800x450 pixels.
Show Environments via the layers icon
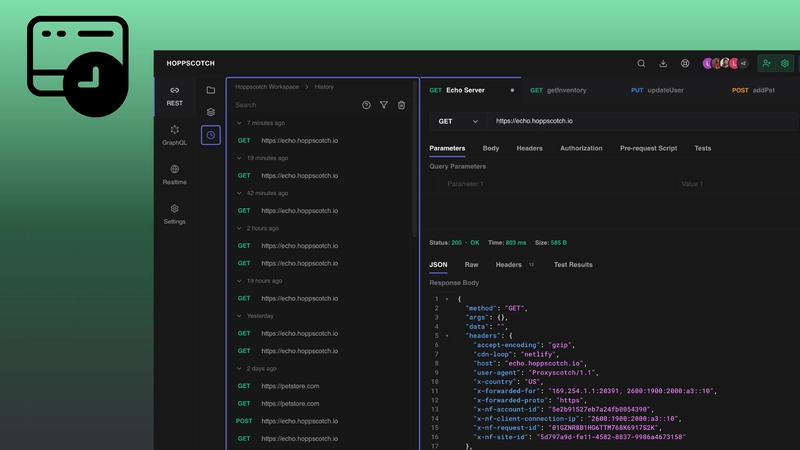tap(211, 112)
